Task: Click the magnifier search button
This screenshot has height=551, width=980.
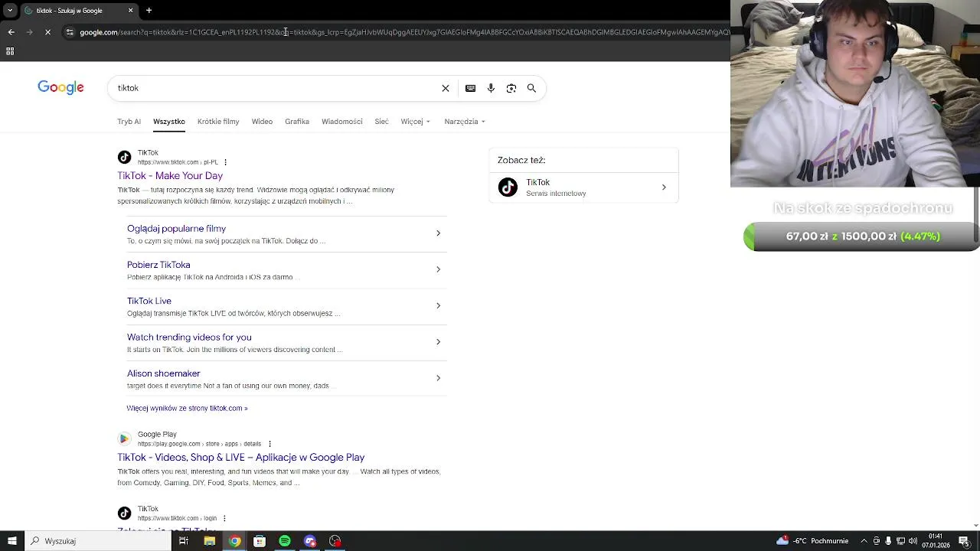Action: [531, 88]
